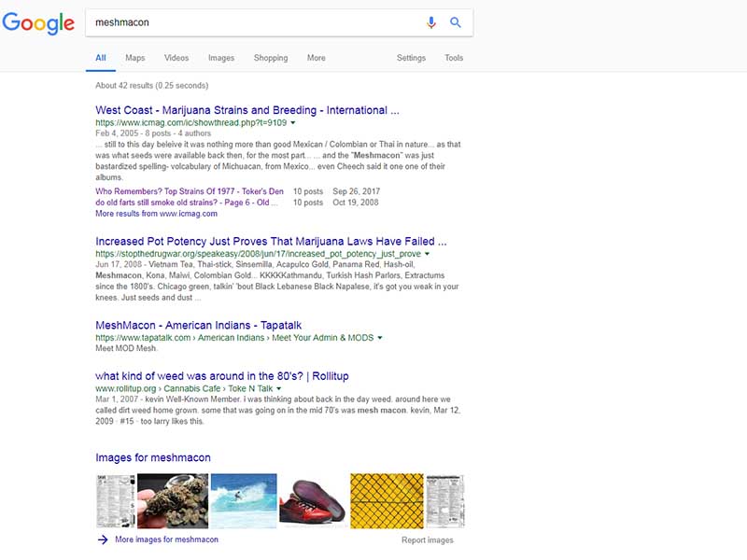Click the search box containing meshmacon
Image resolution: width=747 pixels, height=560 pixels.
tap(252, 22)
